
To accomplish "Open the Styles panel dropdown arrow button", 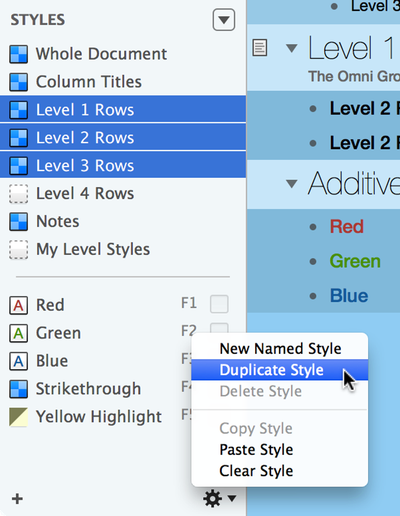I will [224, 20].
